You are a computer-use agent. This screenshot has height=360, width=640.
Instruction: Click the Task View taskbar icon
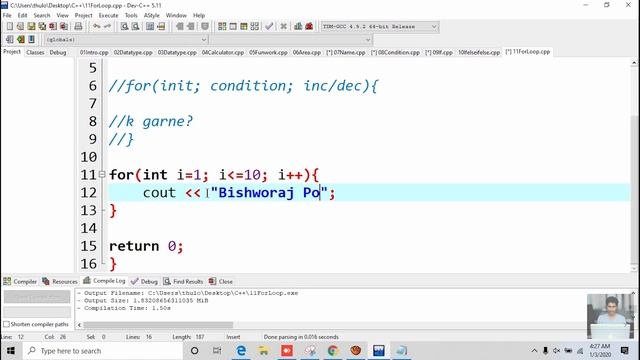point(217,351)
